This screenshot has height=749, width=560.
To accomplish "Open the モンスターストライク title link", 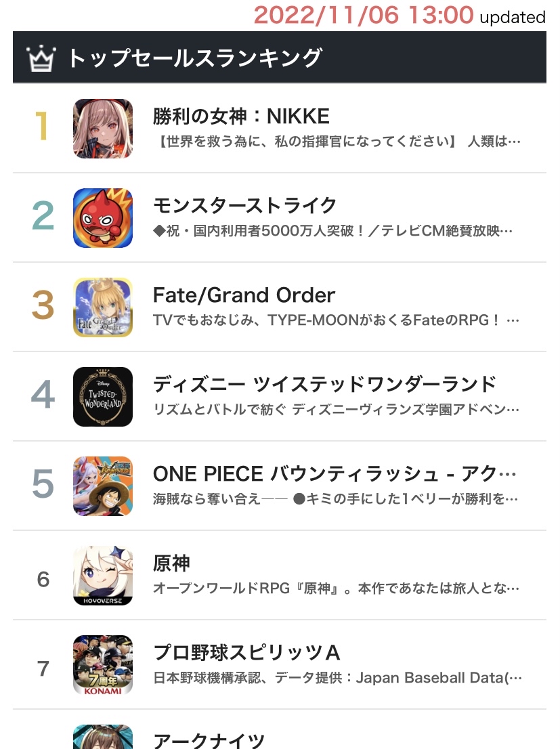I will [244, 205].
